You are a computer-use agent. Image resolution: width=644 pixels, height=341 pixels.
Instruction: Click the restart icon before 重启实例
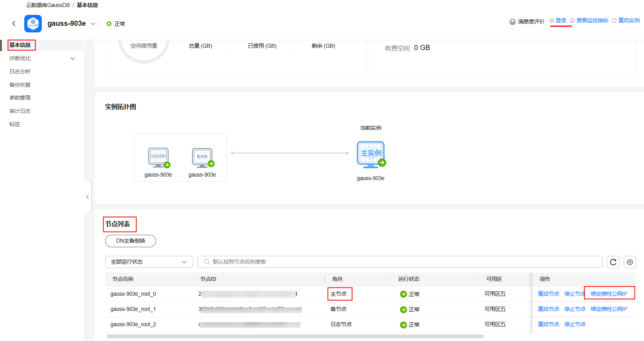click(x=614, y=20)
